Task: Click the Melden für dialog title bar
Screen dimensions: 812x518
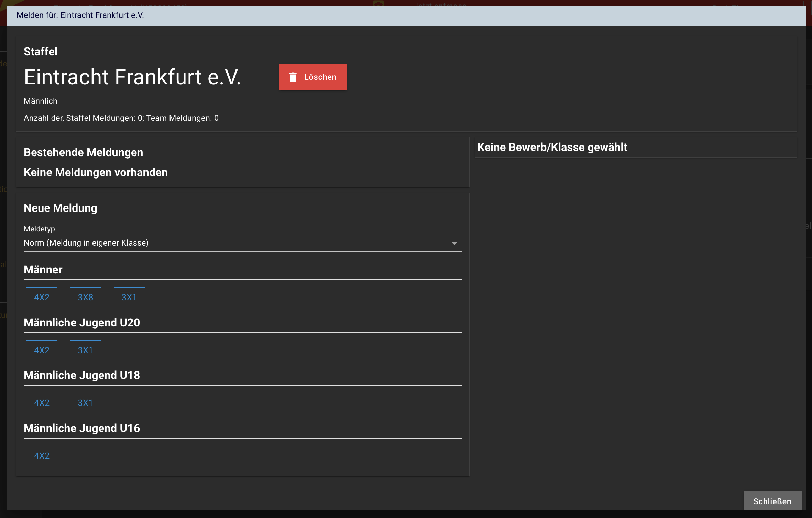Action: coord(406,16)
